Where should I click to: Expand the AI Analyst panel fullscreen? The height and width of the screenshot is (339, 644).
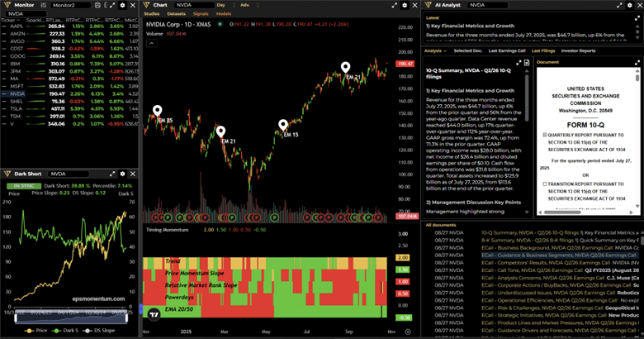tap(619, 5)
